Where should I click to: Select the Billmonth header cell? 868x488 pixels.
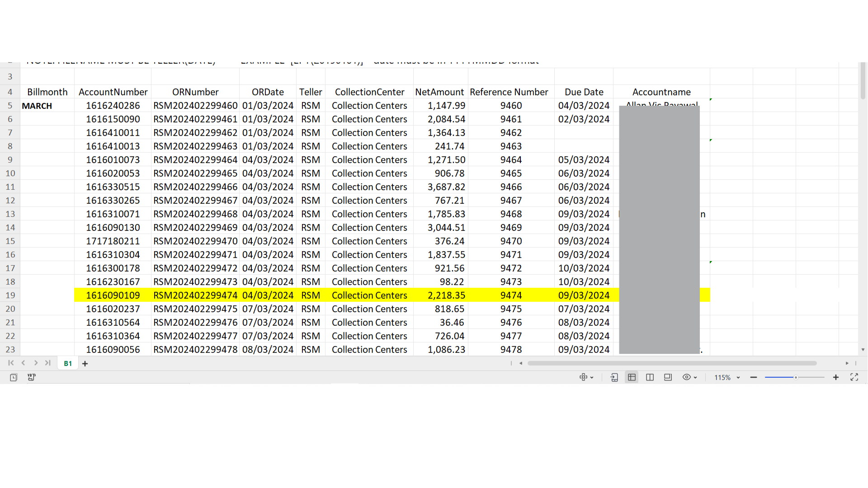47,92
